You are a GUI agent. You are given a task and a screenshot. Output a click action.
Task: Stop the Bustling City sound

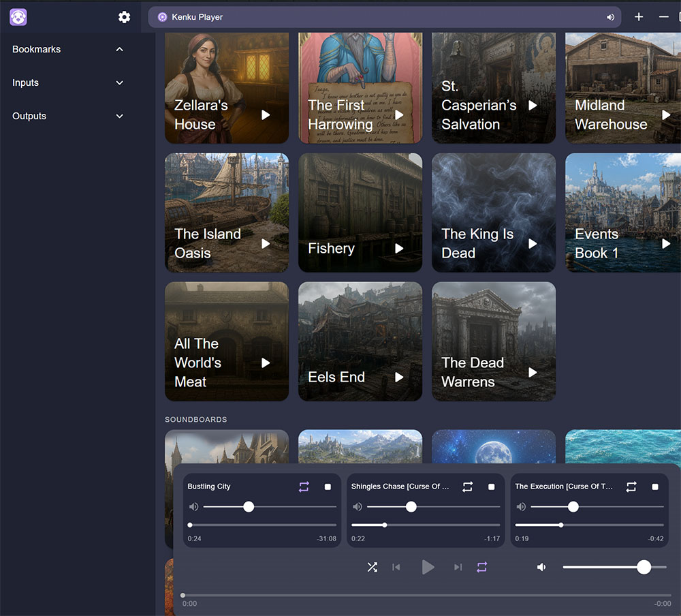pos(328,487)
